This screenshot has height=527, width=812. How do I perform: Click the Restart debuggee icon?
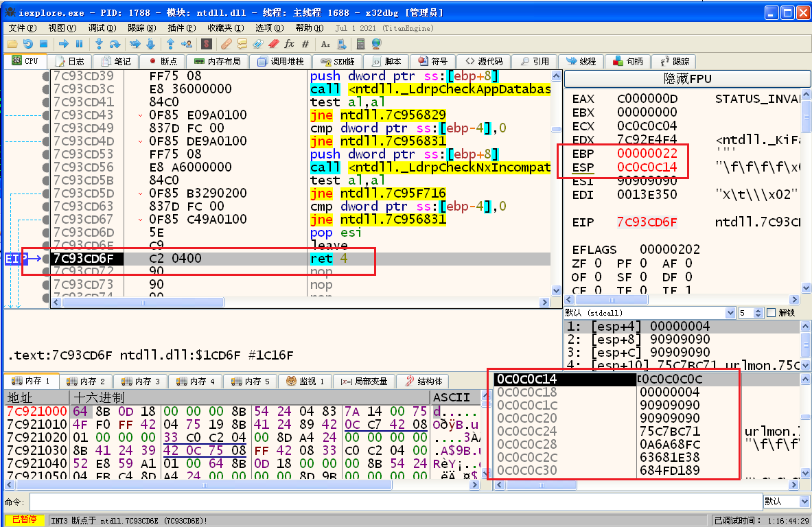28,44
